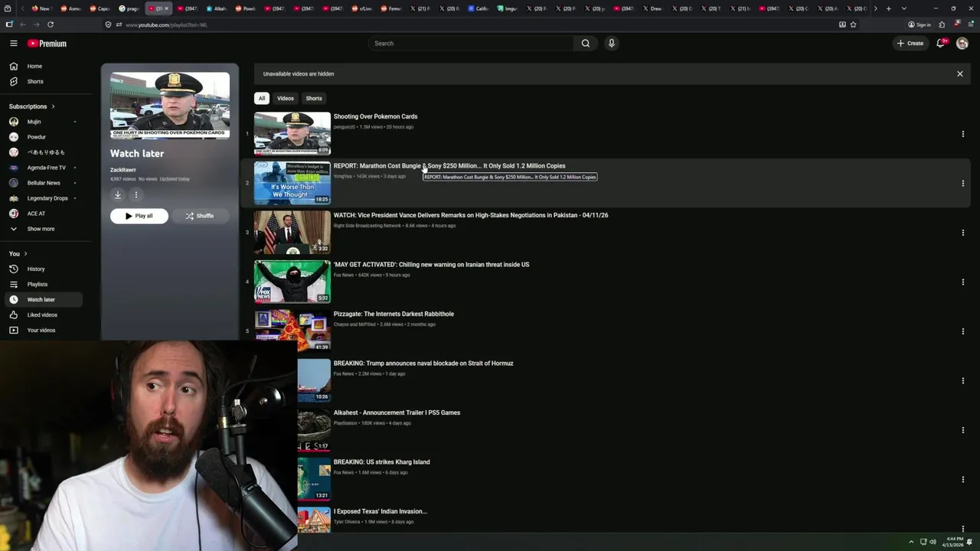Open 'Pizzagate: The Internets Darkest Rabbithole' title
The height and width of the screenshot is (551, 980).
(394, 314)
